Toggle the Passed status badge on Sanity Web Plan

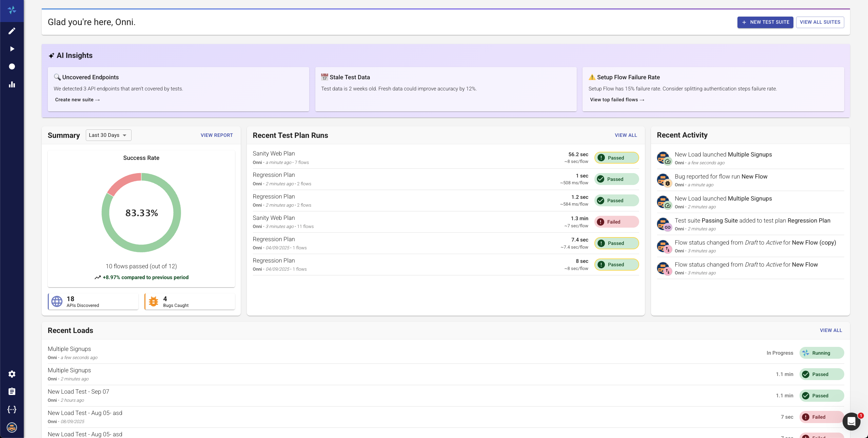pyautogui.click(x=616, y=158)
